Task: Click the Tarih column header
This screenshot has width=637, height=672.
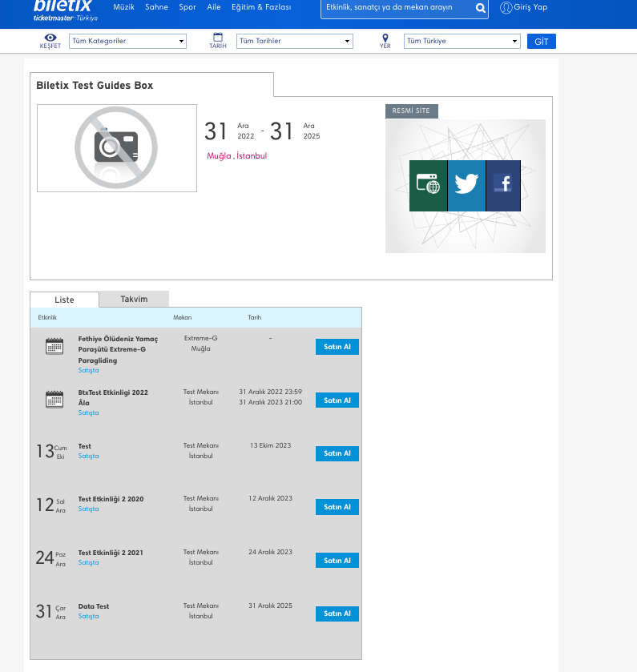Action: point(254,317)
